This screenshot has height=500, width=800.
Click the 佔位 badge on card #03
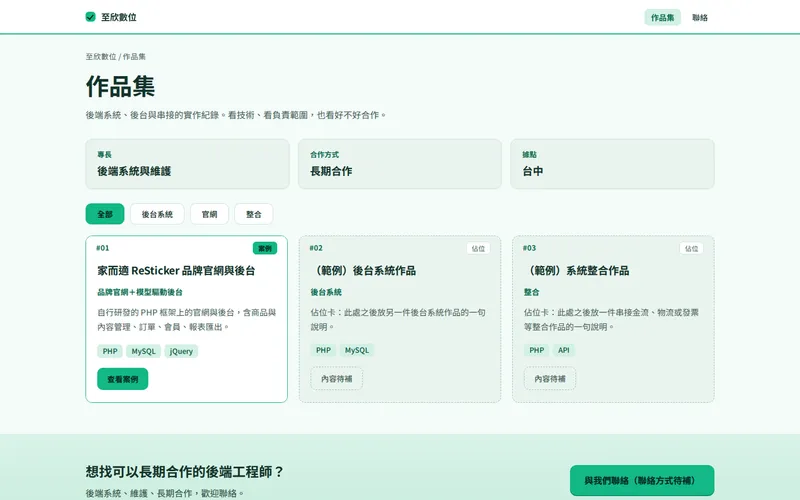[691, 248]
